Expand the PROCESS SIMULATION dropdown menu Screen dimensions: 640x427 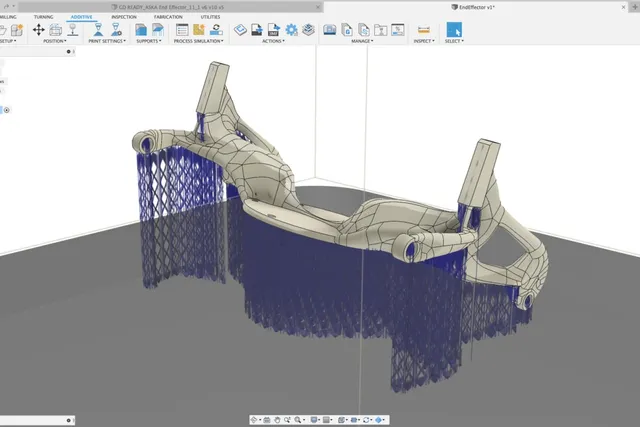199,41
